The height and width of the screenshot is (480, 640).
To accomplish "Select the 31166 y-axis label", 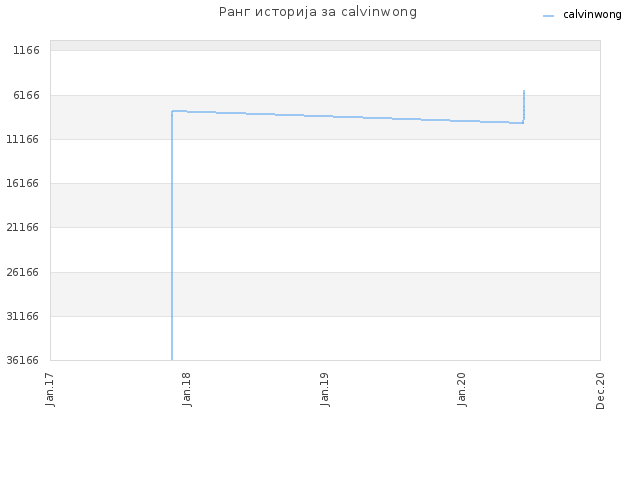I will coord(22,316).
